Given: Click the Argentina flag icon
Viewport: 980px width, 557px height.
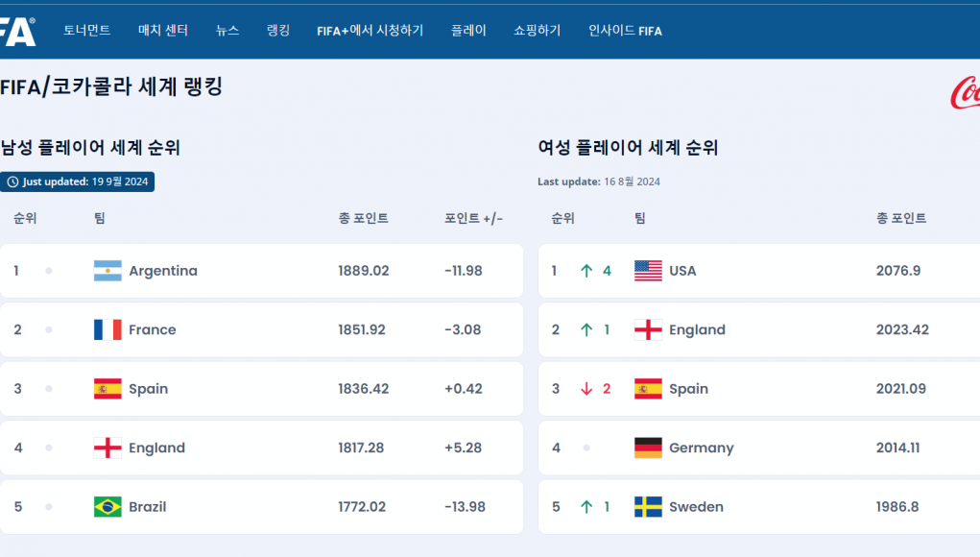Looking at the screenshot, I should coord(108,271).
